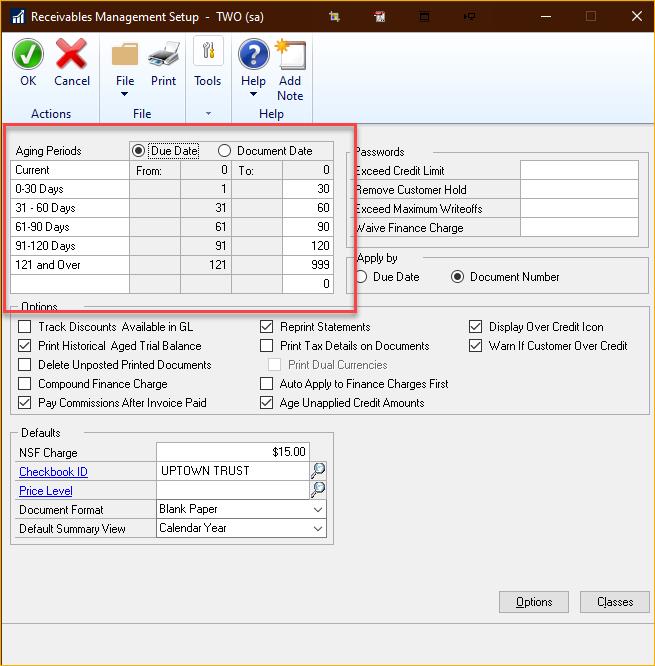The image size is (655, 666).
Task: Click the To value 999 cell
Action: [308, 265]
